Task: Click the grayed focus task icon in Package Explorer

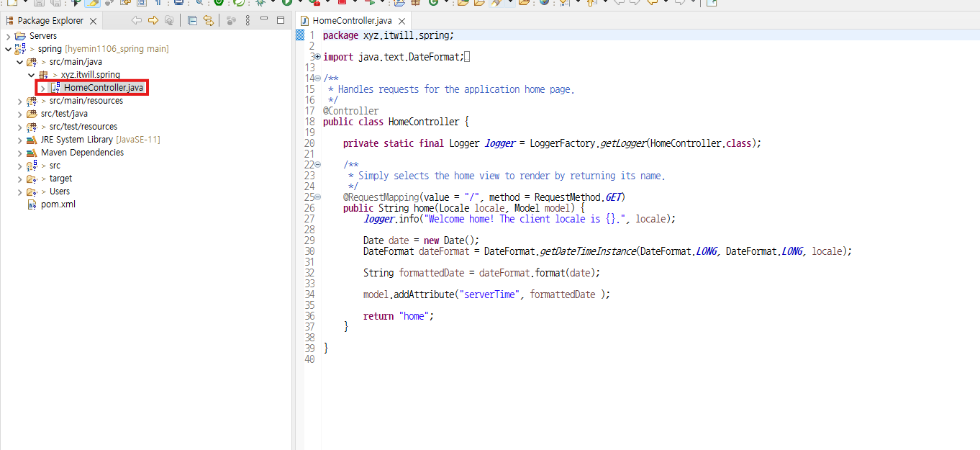Action: tap(231, 20)
